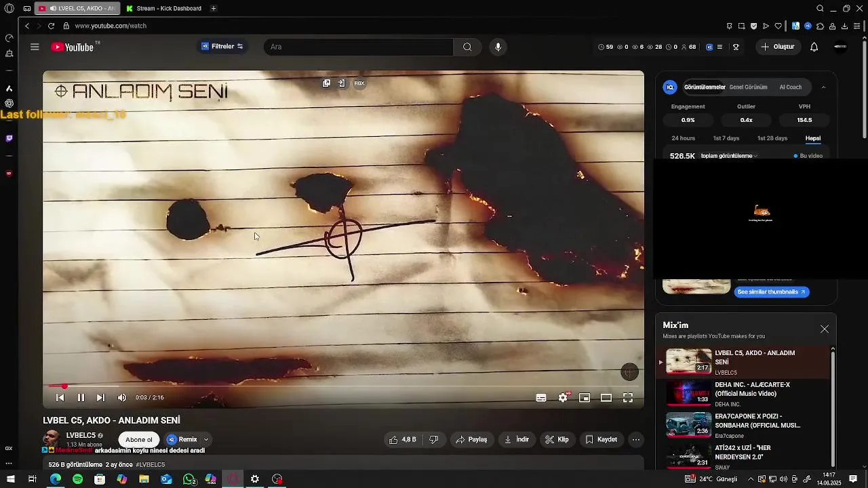Viewport: 868px width, 488px height.
Task: Open browser downloads icon
Action: 844,26
